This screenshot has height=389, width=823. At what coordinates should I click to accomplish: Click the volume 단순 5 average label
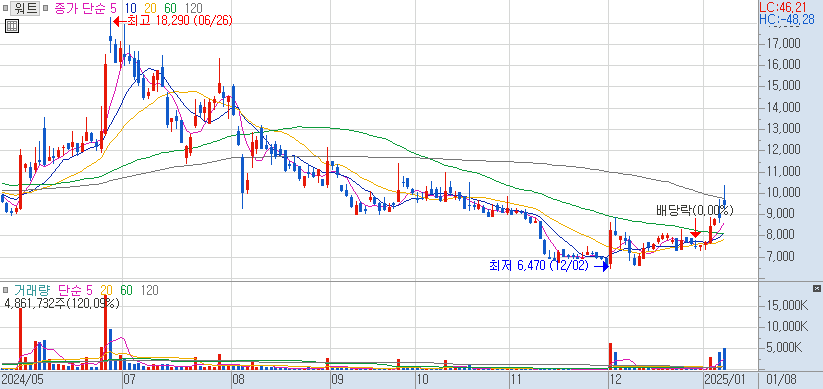[x=75, y=290]
